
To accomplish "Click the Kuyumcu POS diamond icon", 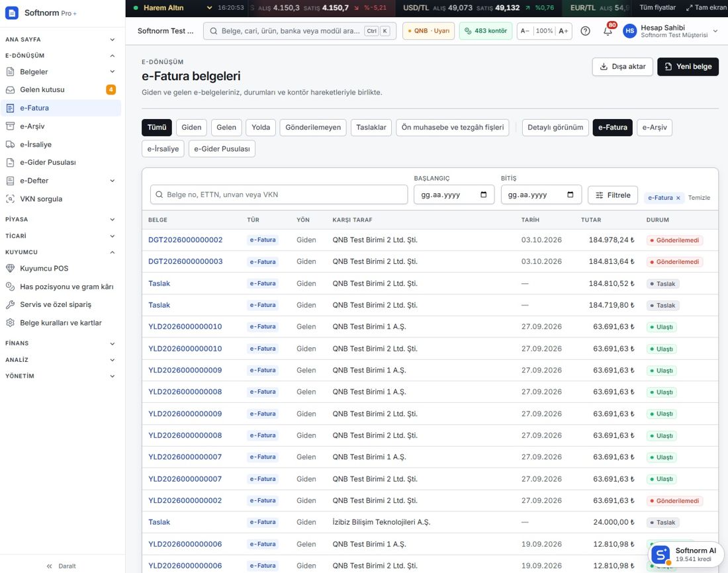I will pyautogui.click(x=10, y=269).
